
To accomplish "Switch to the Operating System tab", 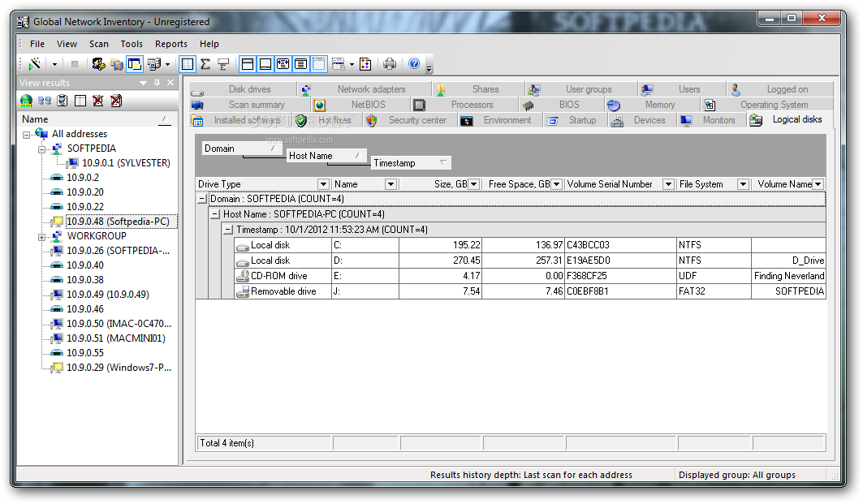I will tap(767, 105).
